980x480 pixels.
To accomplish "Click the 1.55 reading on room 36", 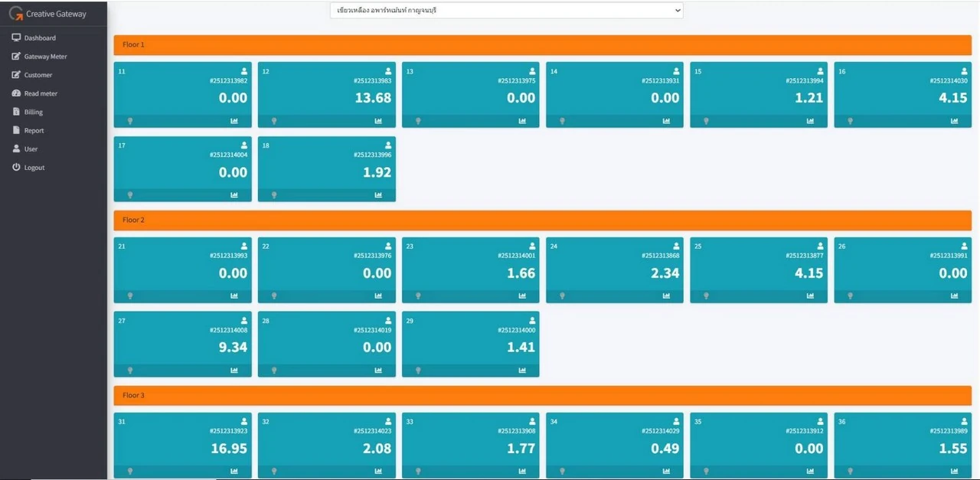I will [x=953, y=449].
